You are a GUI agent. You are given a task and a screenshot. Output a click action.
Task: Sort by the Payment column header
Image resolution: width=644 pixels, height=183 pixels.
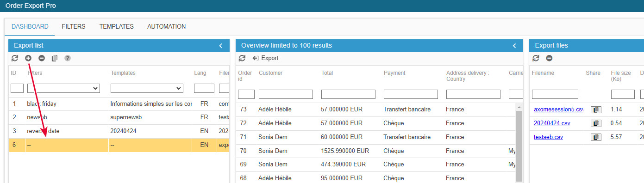pos(394,73)
